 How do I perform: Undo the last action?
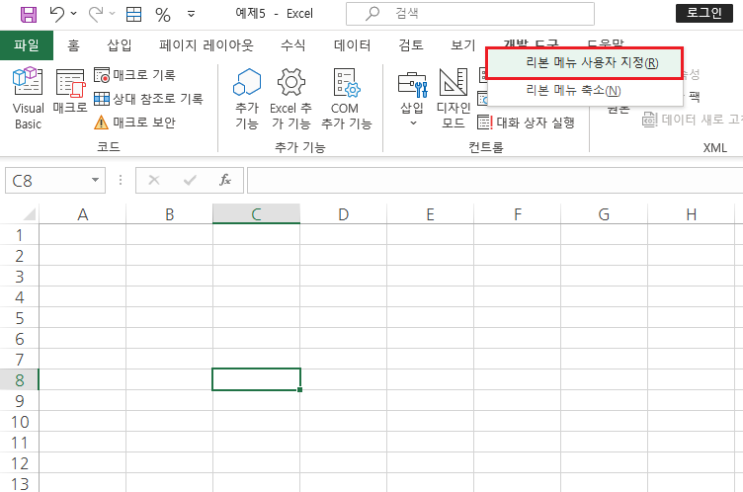pyautogui.click(x=57, y=14)
